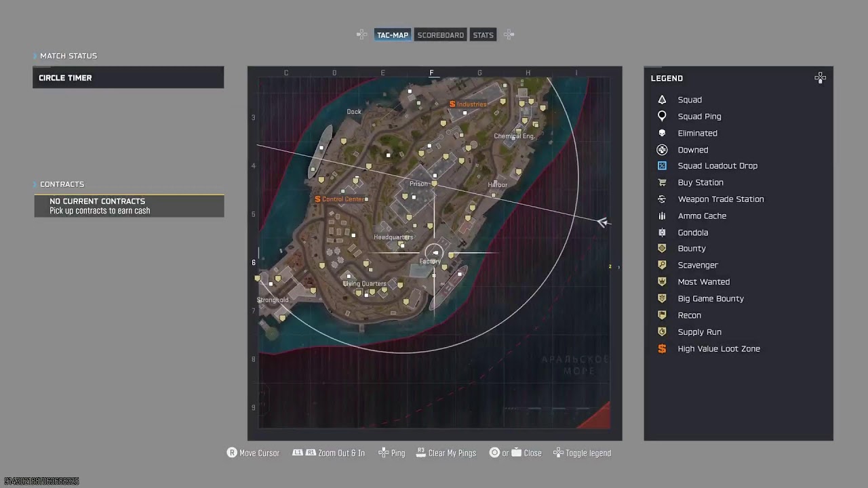Click the Recon contract legend icon
This screenshot has width=868, height=488.
tap(662, 315)
